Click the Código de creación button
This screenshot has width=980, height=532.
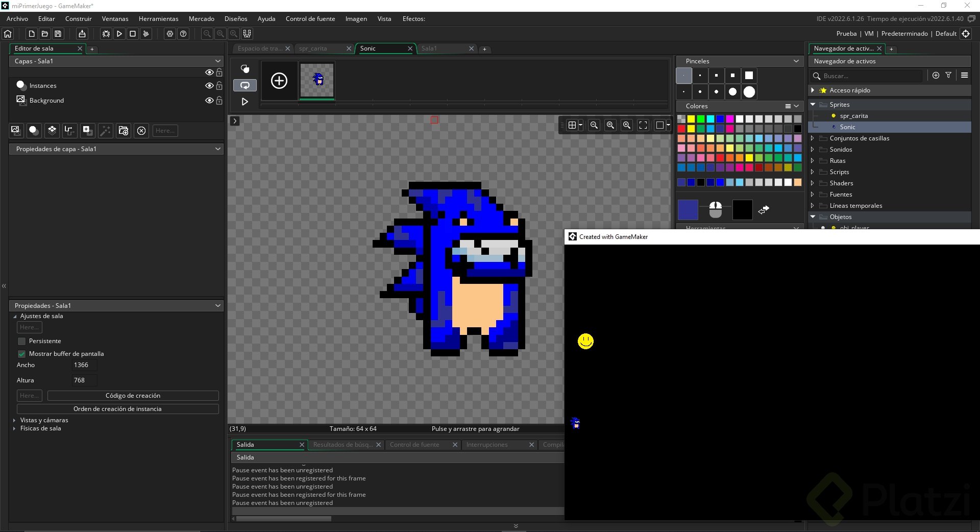tap(133, 396)
